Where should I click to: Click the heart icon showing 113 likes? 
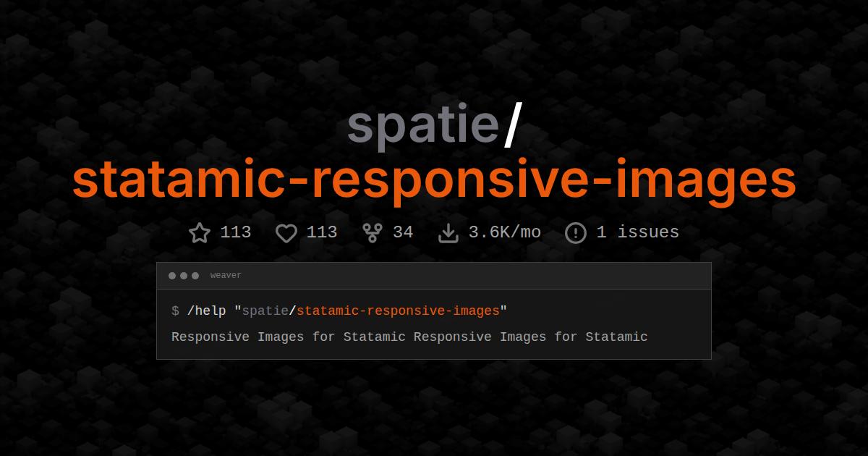pyautogui.click(x=287, y=232)
